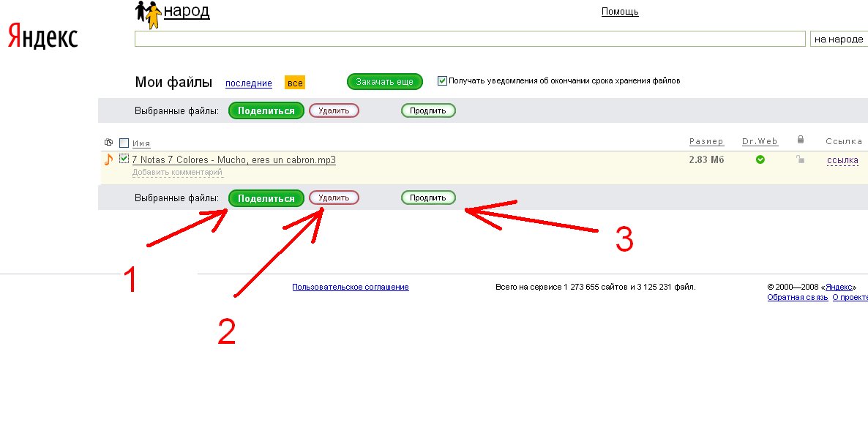868x436 pixels.
Task: Sort files by Имя column
Action: point(141,144)
